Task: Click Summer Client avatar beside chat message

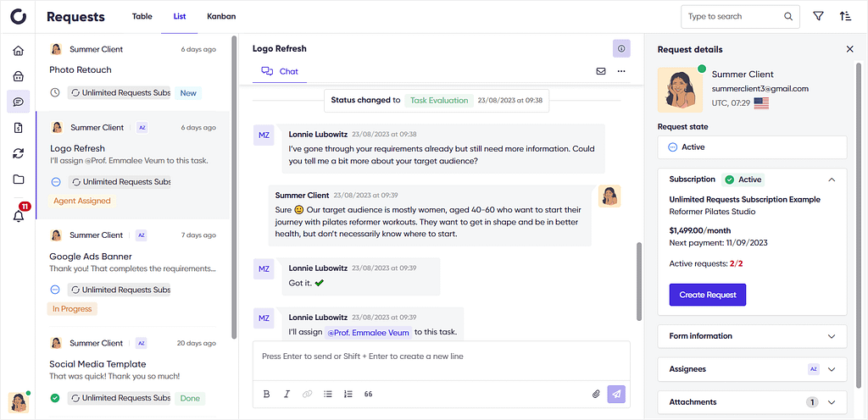Action: click(609, 196)
